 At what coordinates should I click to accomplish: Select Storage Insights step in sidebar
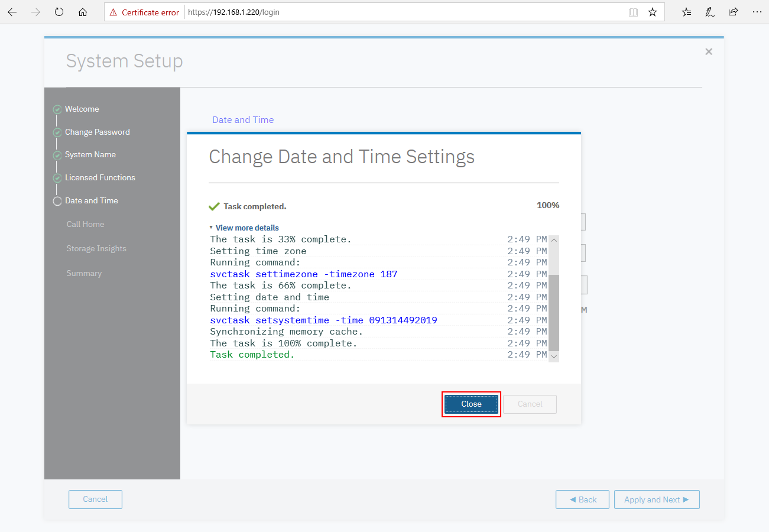tap(96, 248)
